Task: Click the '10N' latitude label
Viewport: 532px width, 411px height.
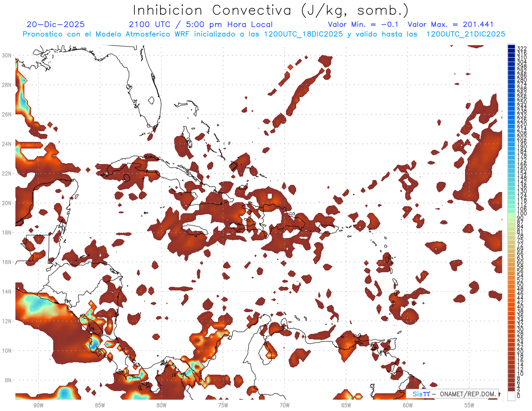Action: pos(8,350)
